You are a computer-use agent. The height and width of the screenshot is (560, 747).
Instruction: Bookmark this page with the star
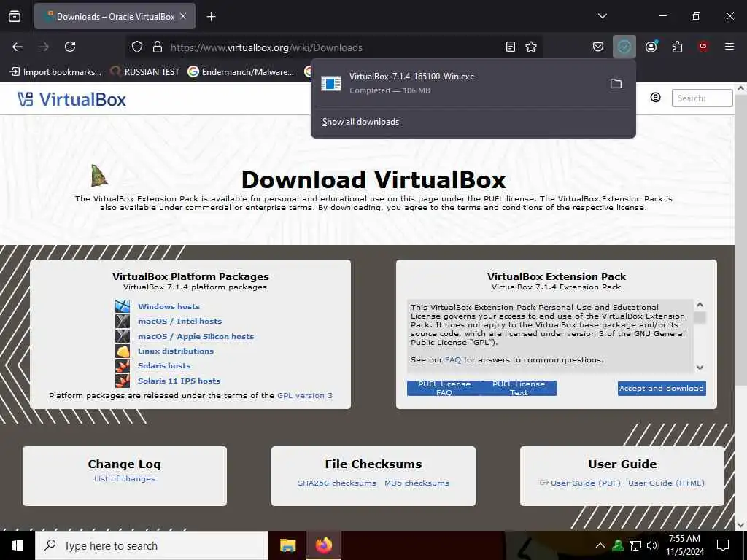[531, 47]
